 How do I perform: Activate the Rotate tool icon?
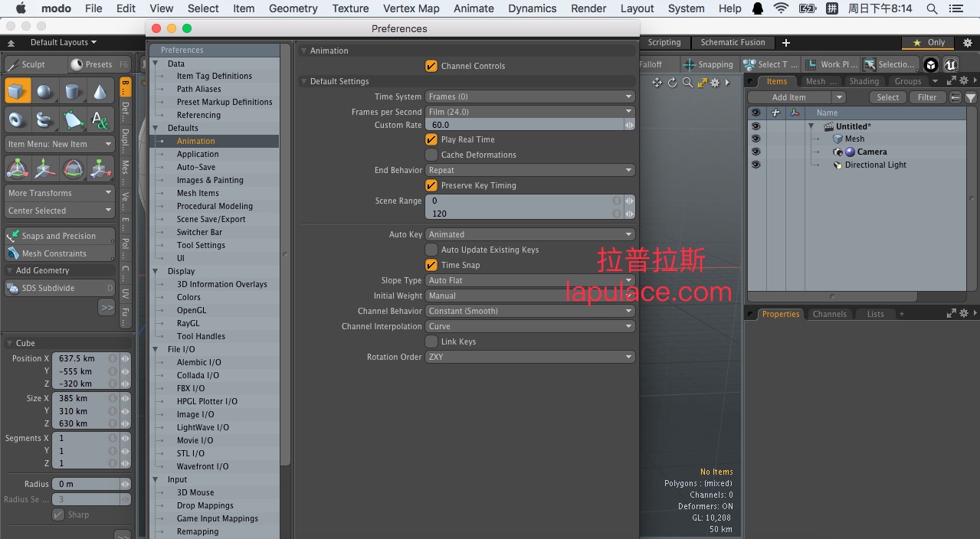click(73, 168)
